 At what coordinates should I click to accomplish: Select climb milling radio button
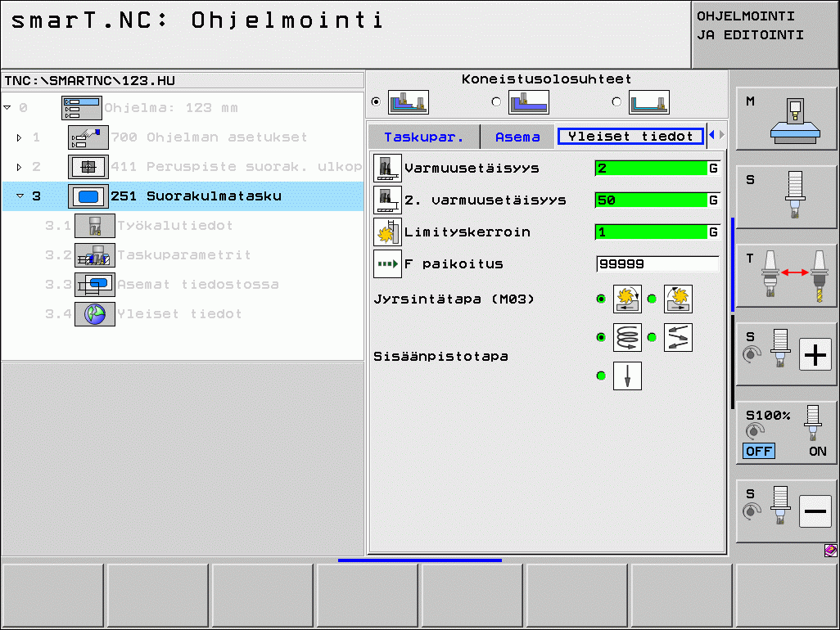[x=601, y=299]
